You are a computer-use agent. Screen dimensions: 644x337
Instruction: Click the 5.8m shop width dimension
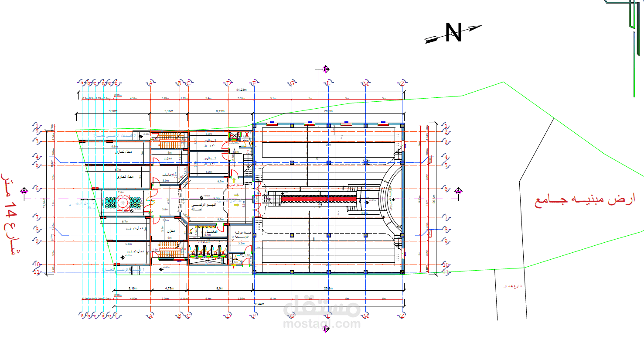click(x=129, y=244)
